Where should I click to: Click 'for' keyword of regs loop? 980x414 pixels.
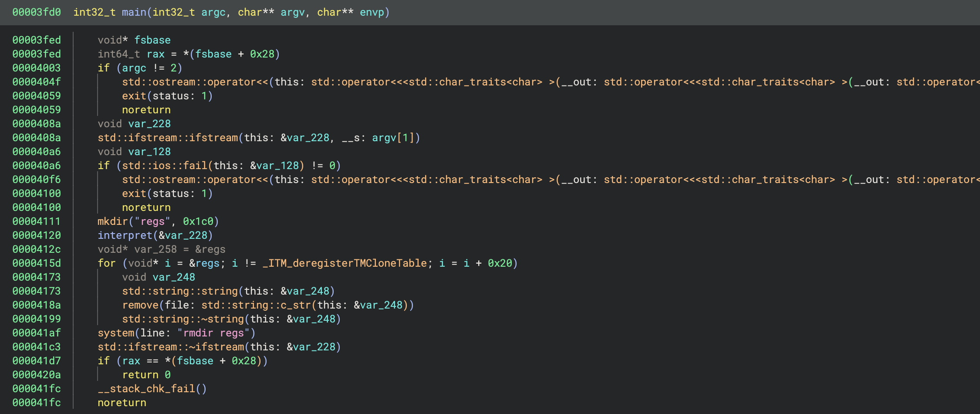click(107, 263)
